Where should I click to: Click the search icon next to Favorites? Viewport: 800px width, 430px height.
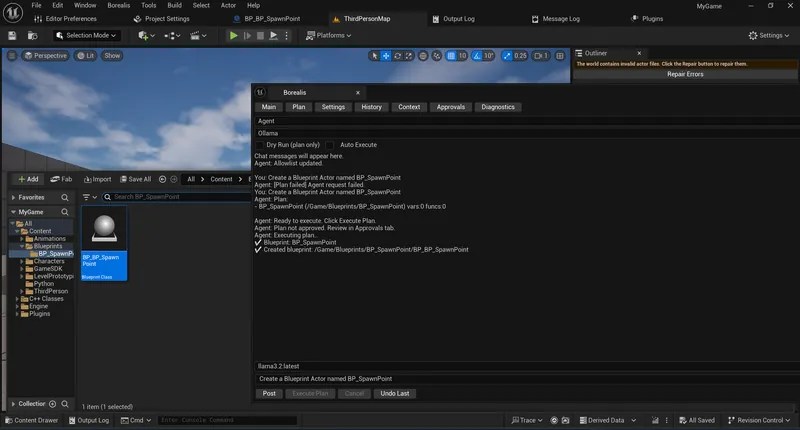point(65,197)
